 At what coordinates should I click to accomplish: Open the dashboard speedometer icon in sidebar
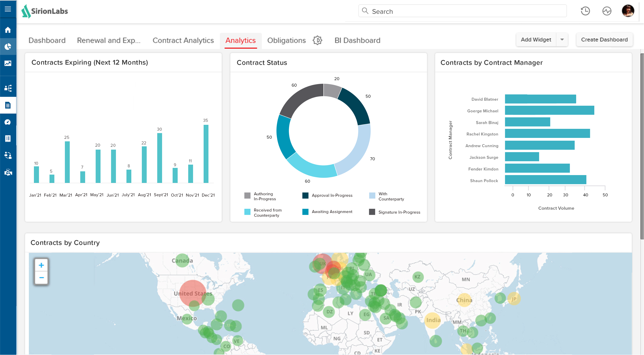coord(8,122)
